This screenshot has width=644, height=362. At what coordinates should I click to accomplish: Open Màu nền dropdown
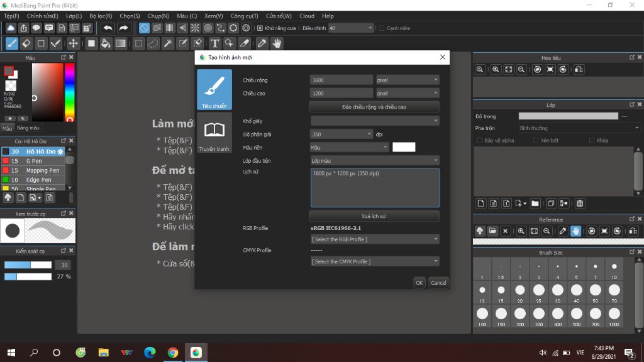(349, 147)
